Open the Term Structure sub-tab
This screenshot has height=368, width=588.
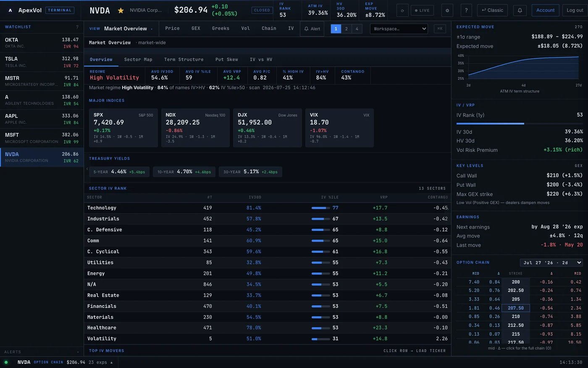click(184, 60)
